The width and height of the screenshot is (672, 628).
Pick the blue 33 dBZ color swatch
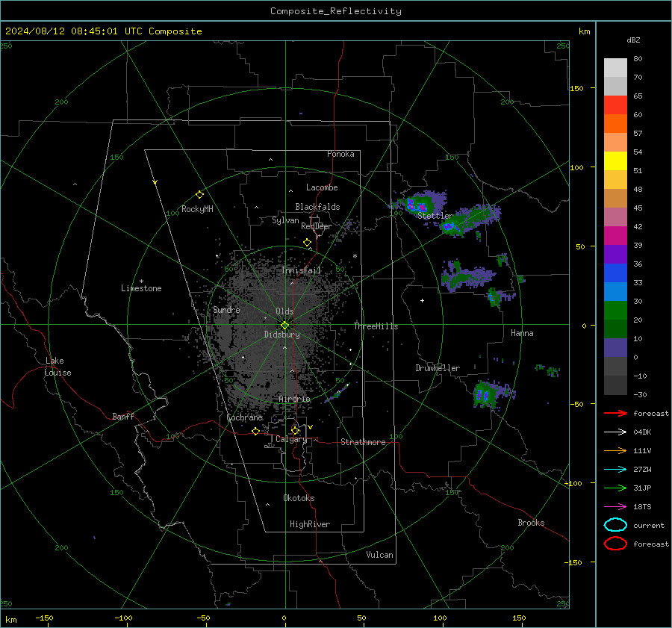click(615, 273)
